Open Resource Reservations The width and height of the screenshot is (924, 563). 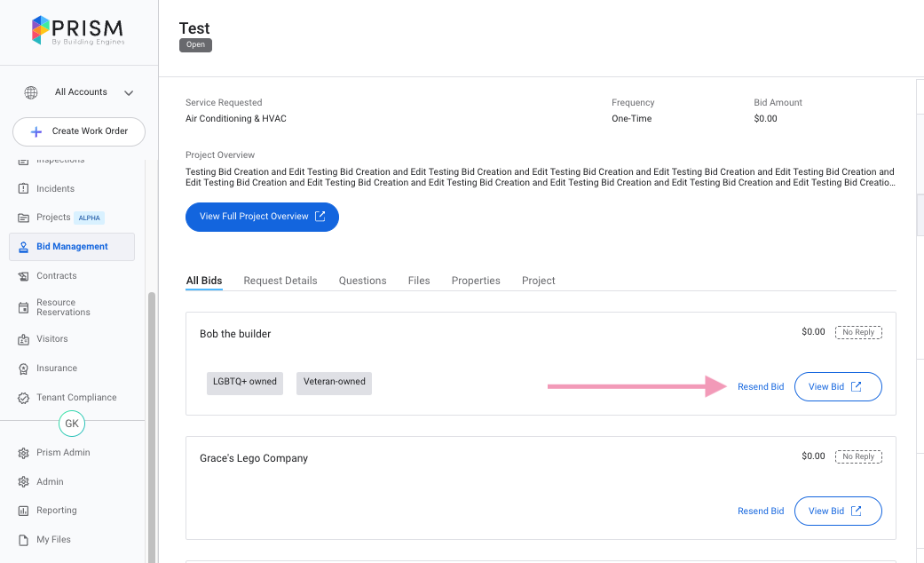point(64,307)
